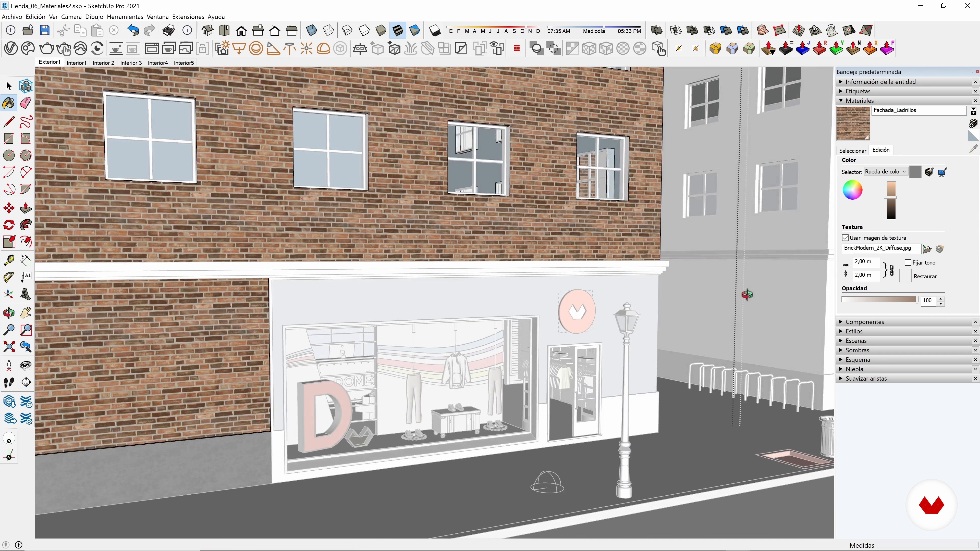Screen dimensions: 980x551
Task: Select the Rotate tool
Action: pyautogui.click(x=9, y=225)
